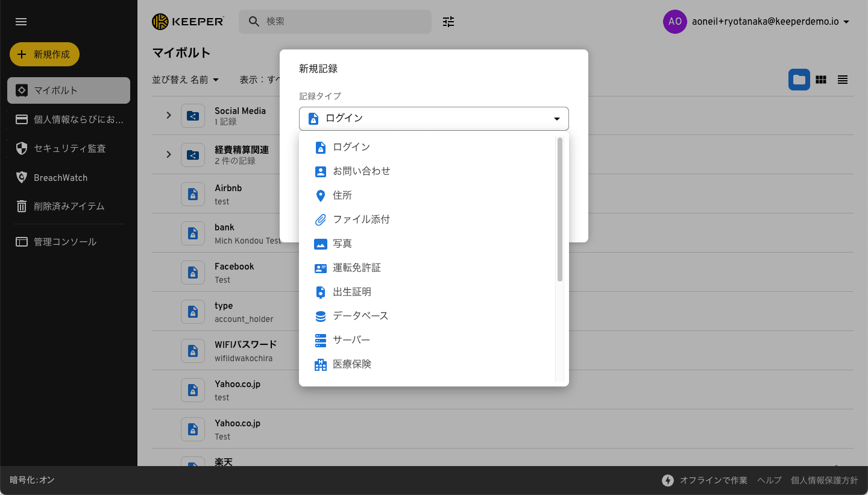
Task: Switch to list view icon
Action: (x=843, y=80)
